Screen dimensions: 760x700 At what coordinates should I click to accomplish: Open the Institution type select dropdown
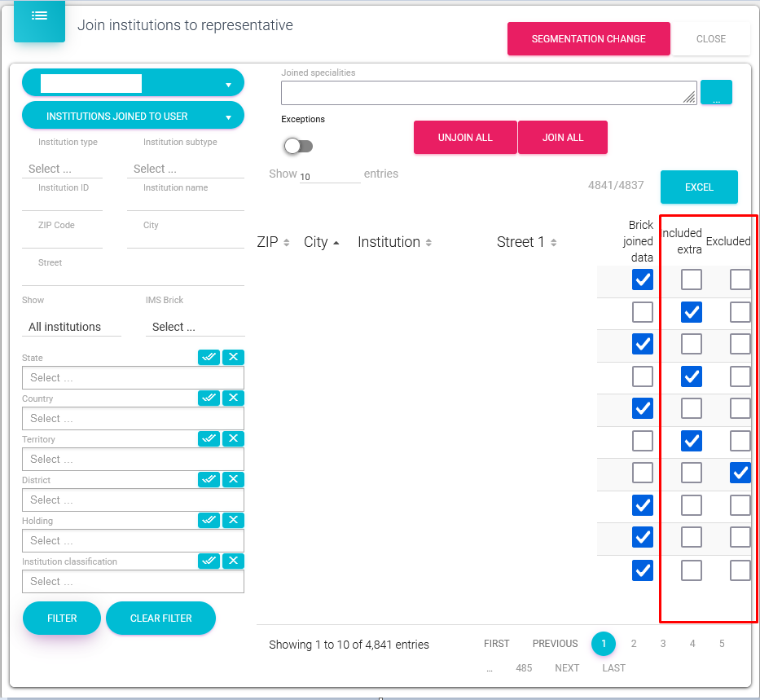[62, 169]
